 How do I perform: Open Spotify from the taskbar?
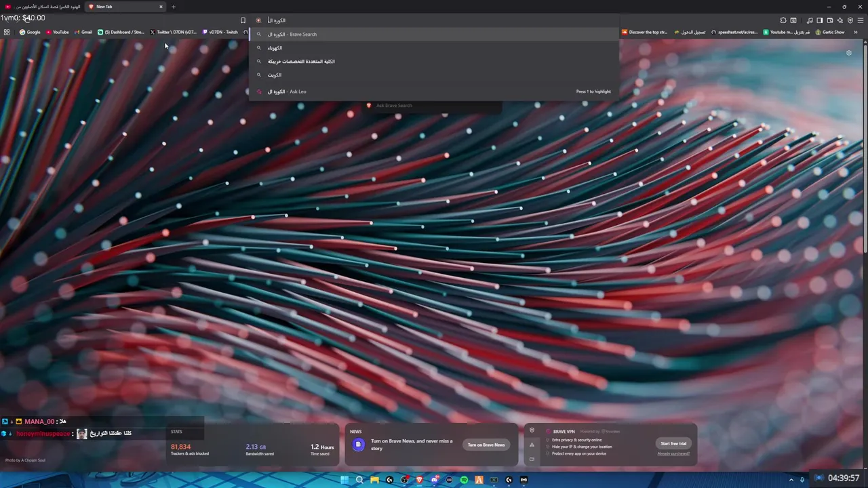[x=464, y=480]
